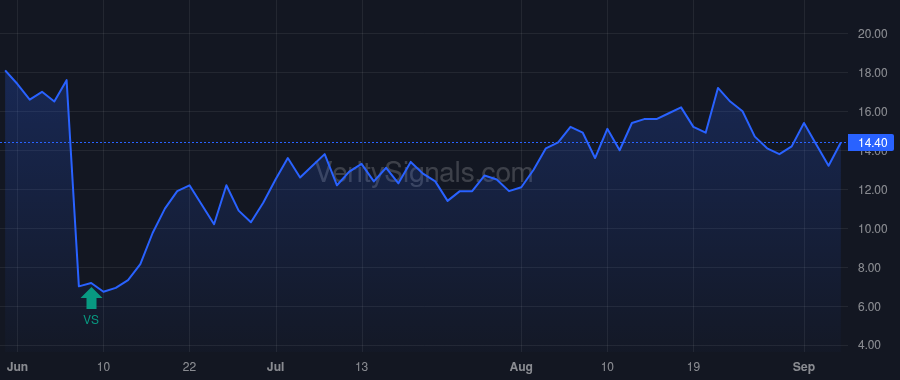
Task: Click the 18.00 price axis label
Action: [872, 73]
